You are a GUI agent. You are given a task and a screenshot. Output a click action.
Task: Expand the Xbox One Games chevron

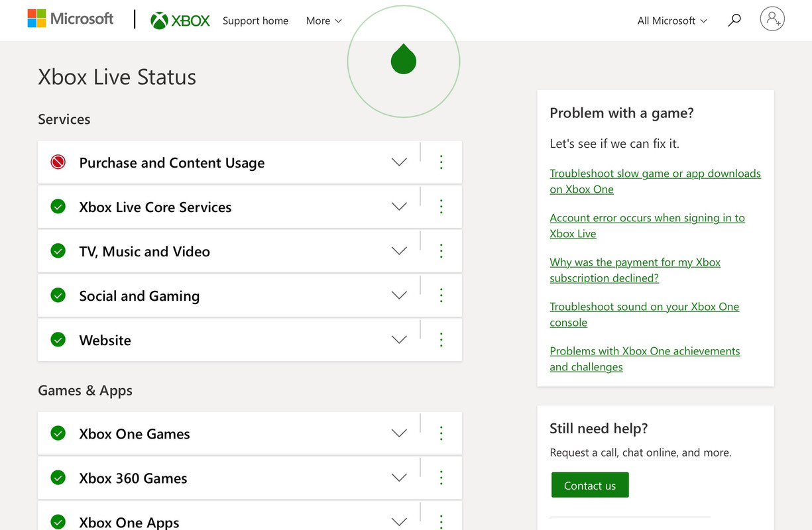(x=399, y=433)
